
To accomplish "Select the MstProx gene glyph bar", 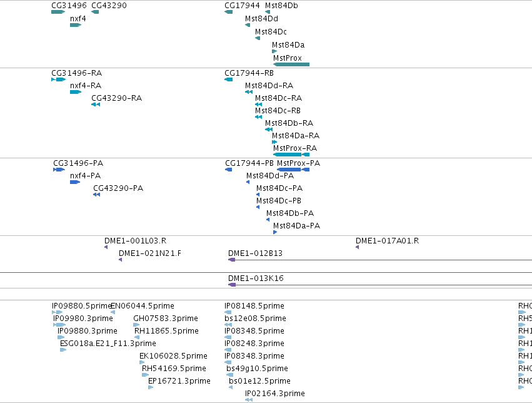I will pyautogui.click(x=291, y=64).
